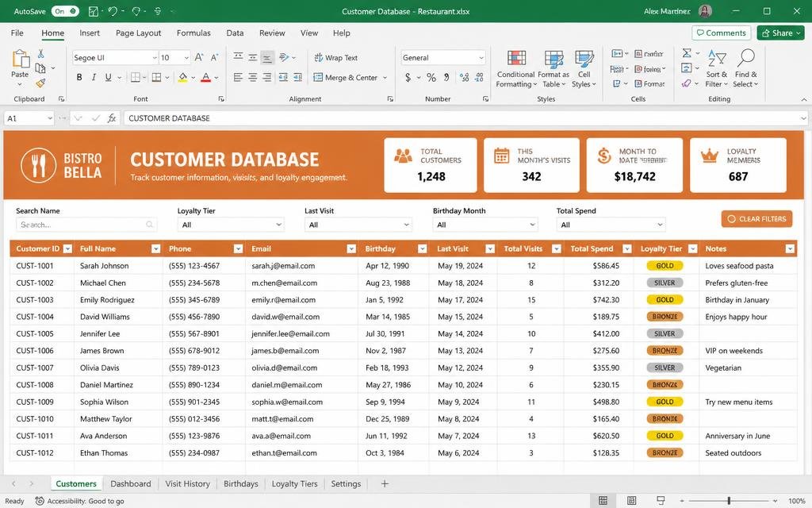Apply red Font Color swatch
The width and height of the screenshot is (812, 508).
[x=205, y=77]
